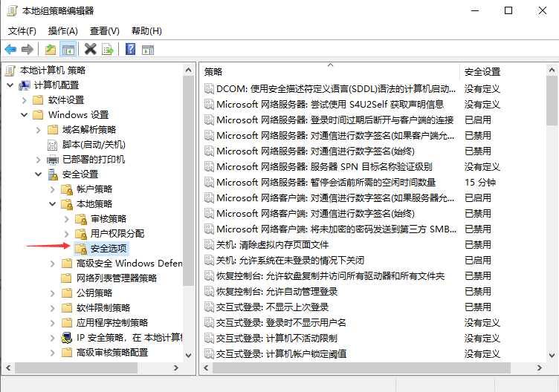Click the Export List toolbar icon

[108, 50]
